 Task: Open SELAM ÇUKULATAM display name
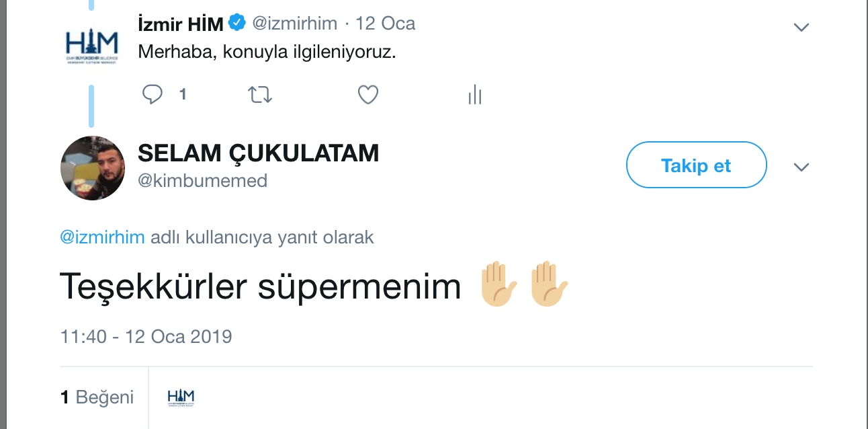point(258,153)
